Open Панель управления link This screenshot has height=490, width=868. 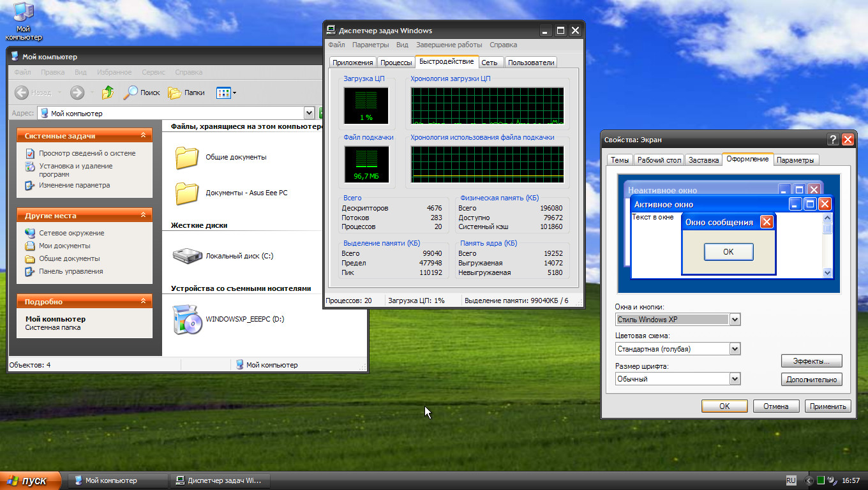[70, 271]
